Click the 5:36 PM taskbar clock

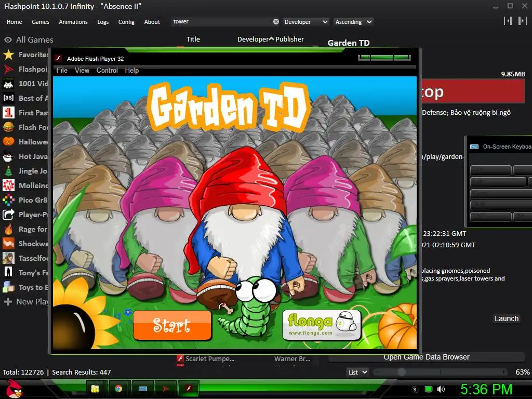point(486,389)
